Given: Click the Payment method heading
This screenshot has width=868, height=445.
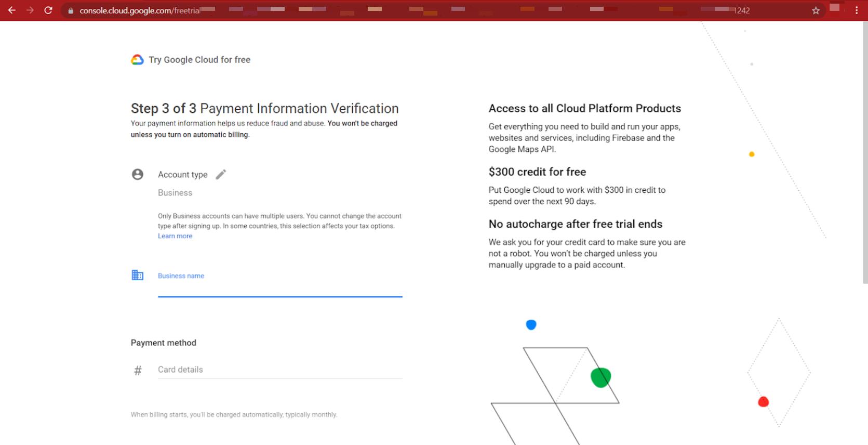Looking at the screenshot, I should pyautogui.click(x=164, y=343).
